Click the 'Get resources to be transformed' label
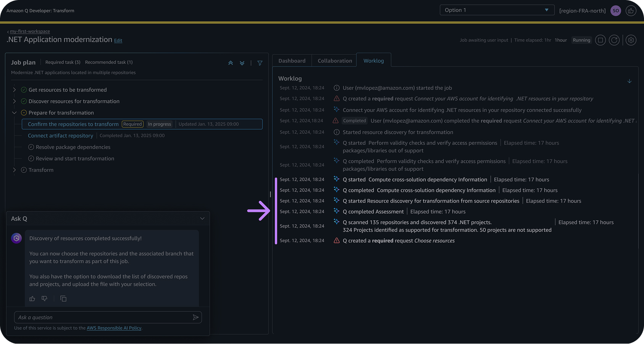Viewport: 644px width, 344px height. click(68, 90)
